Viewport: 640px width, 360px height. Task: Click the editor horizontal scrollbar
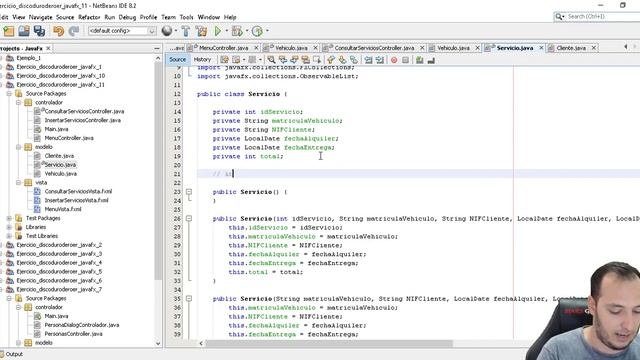(329, 343)
